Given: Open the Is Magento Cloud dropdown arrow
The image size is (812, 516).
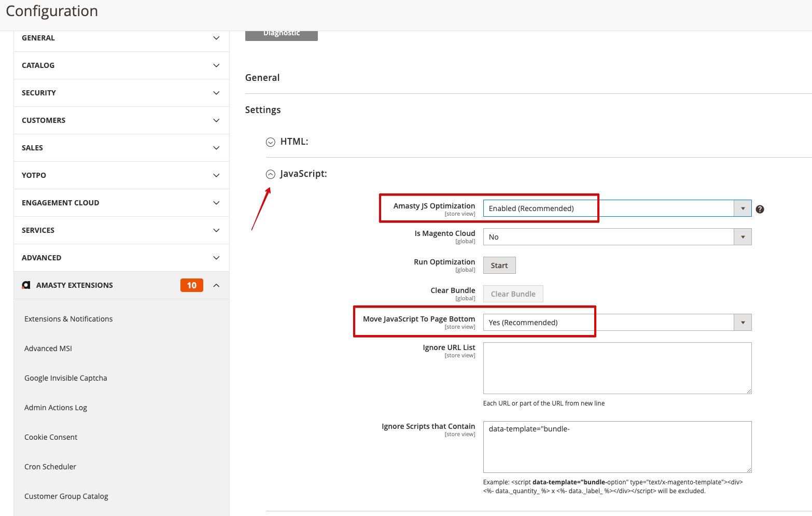Looking at the screenshot, I should point(743,236).
